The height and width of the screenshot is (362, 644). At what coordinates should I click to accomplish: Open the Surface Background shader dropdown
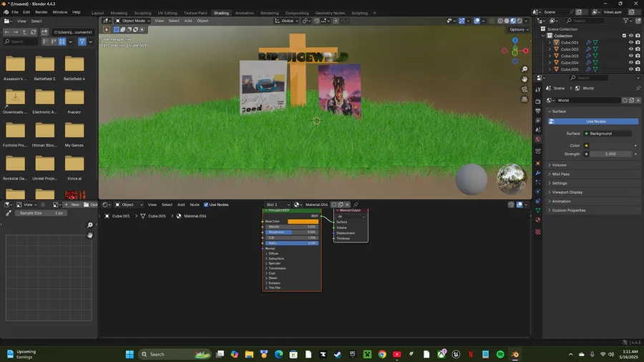pos(608,133)
